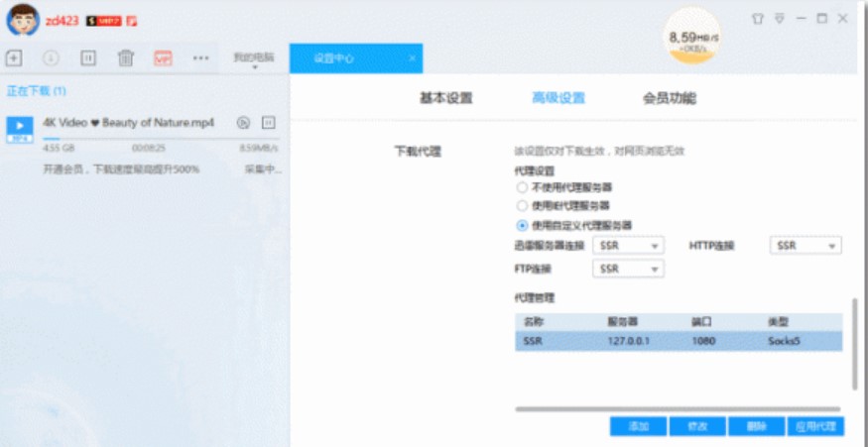
Task: Click the new download task plus icon
Action: coord(13,58)
